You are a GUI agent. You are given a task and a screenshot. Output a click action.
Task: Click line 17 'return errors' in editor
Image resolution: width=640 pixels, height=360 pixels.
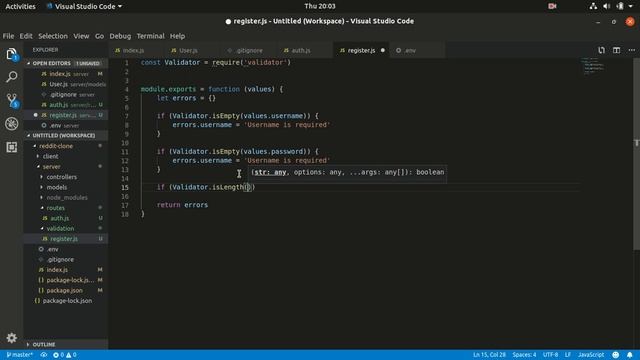(x=182, y=205)
